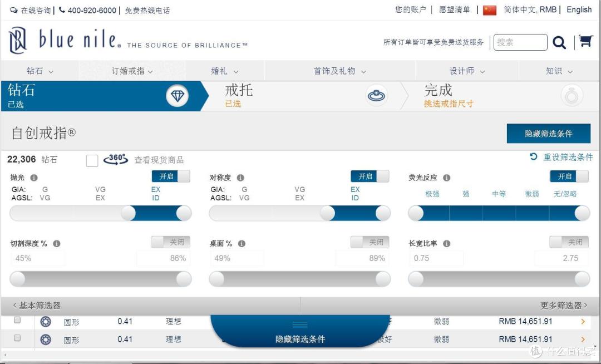Screen dimensions: 601x364
Task: Toggle the 对称度 filter switch
Action: [x=370, y=176]
